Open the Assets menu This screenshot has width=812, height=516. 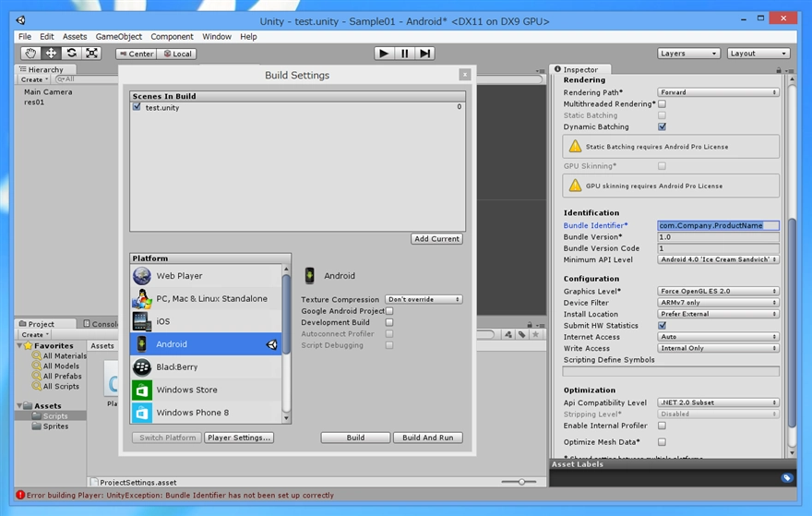(x=75, y=36)
